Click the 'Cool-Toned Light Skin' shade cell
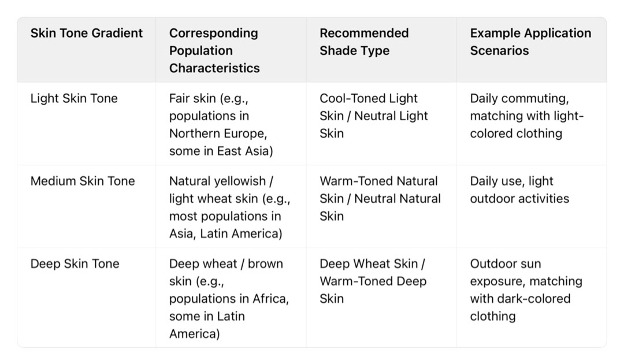The height and width of the screenshot is (364, 624). click(x=369, y=99)
